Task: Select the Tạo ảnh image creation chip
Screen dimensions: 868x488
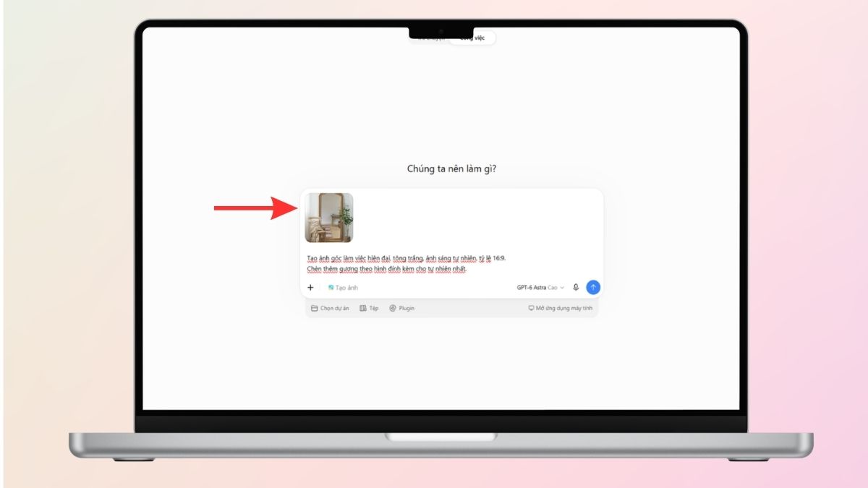Action: [343, 288]
